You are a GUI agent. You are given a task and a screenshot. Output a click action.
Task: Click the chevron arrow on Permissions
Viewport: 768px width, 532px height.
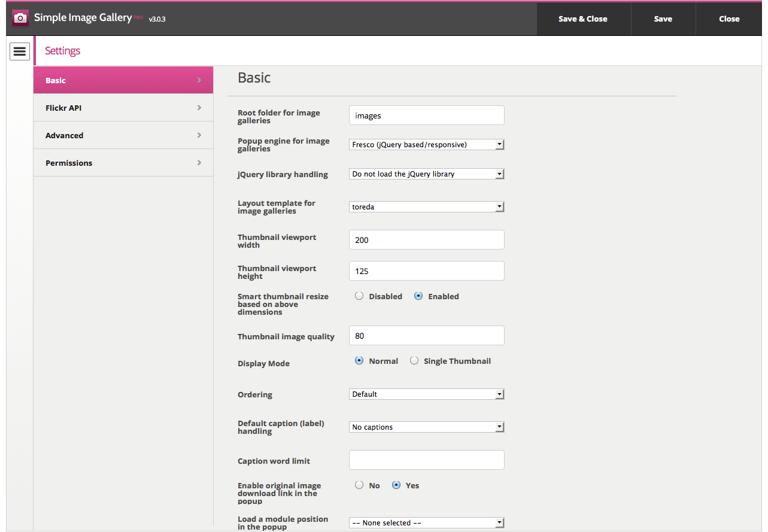click(199, 163)
